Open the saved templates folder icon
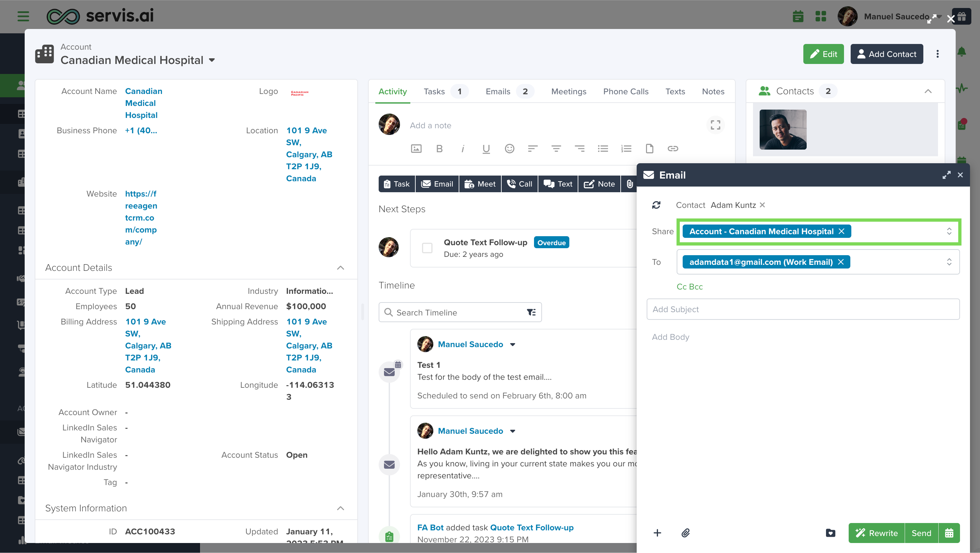This screenshot has height=553, width=980. (x=830, y=533)
